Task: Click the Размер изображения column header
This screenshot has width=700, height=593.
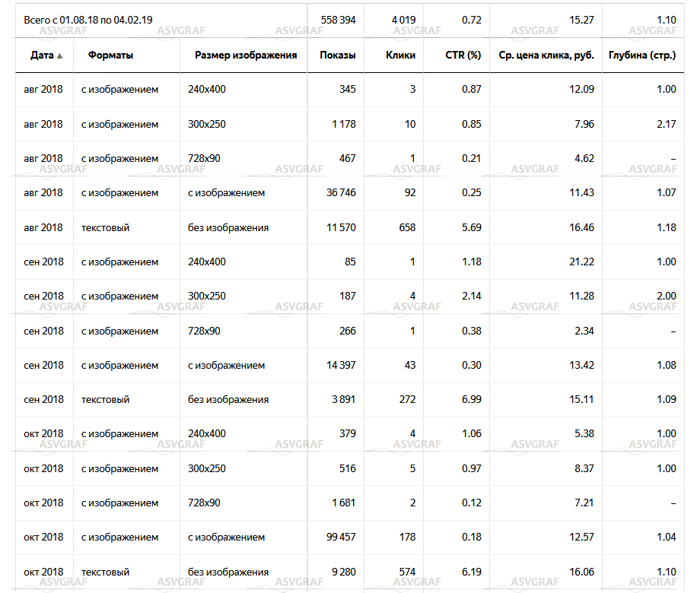Action: 246,55
